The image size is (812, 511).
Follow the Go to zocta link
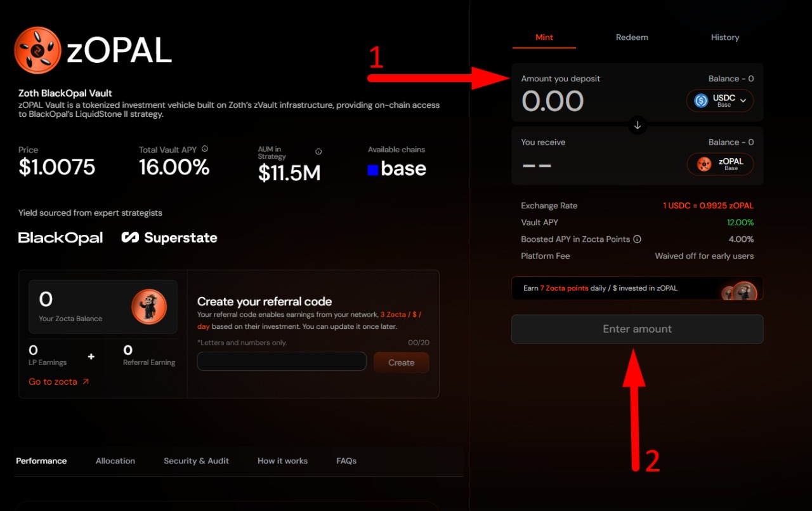click(x=59, y=382)
